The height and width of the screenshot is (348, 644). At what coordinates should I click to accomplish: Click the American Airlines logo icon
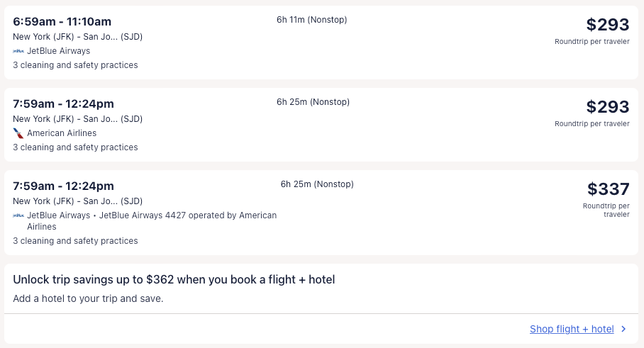tap(18, 133)
